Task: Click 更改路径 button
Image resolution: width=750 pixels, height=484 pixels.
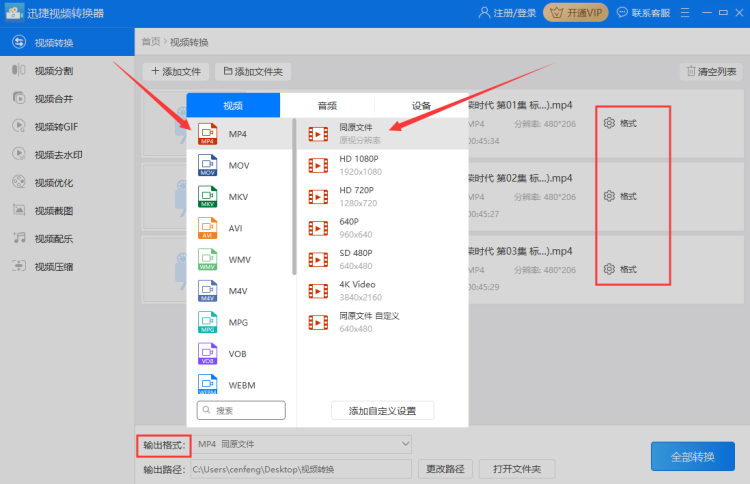Action: tap(445, 469)
